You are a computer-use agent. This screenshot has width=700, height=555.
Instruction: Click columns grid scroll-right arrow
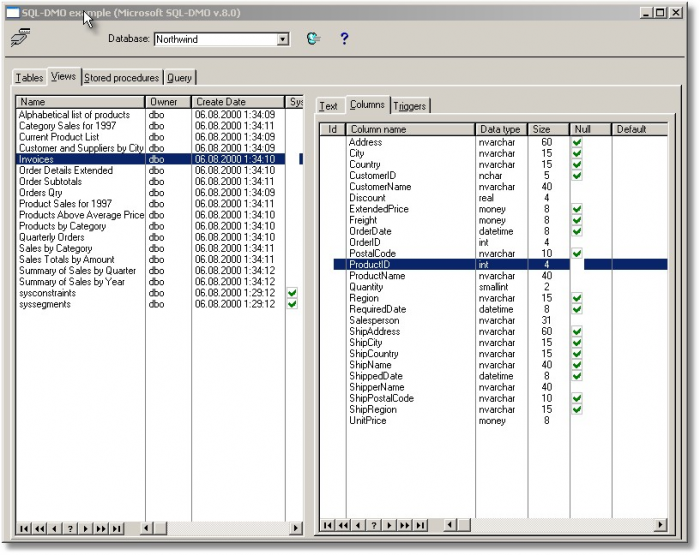tap(660, 525)
